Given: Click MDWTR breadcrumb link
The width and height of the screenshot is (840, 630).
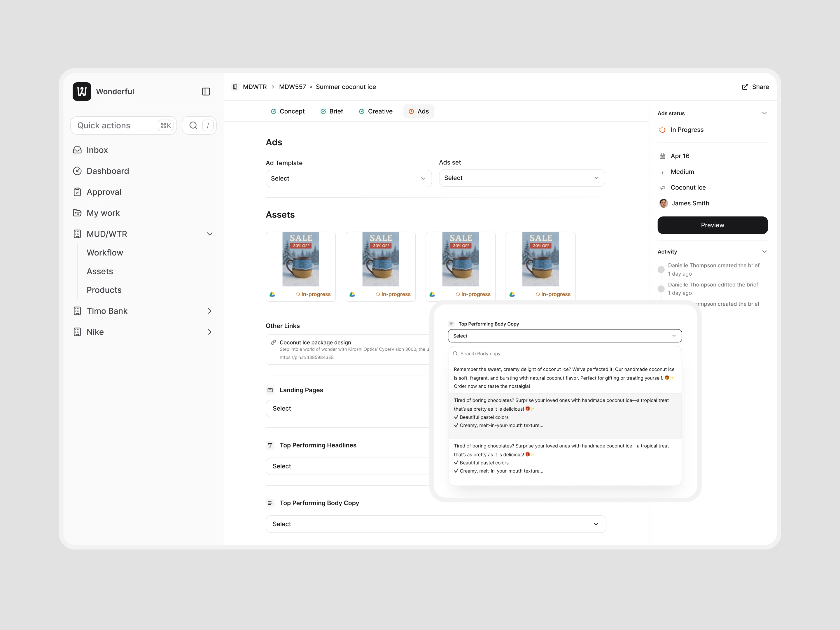Looking at the screenshot, I should [x=254, y=87].
